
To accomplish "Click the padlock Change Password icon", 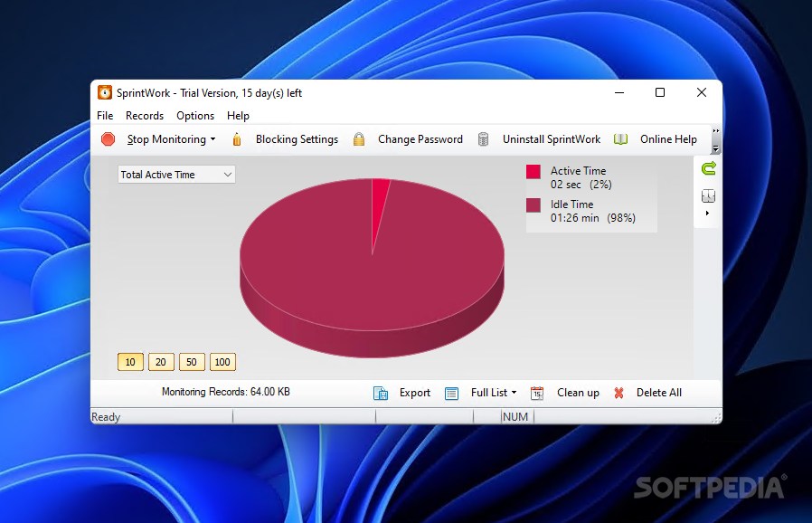I will click(x=359, y=139).
